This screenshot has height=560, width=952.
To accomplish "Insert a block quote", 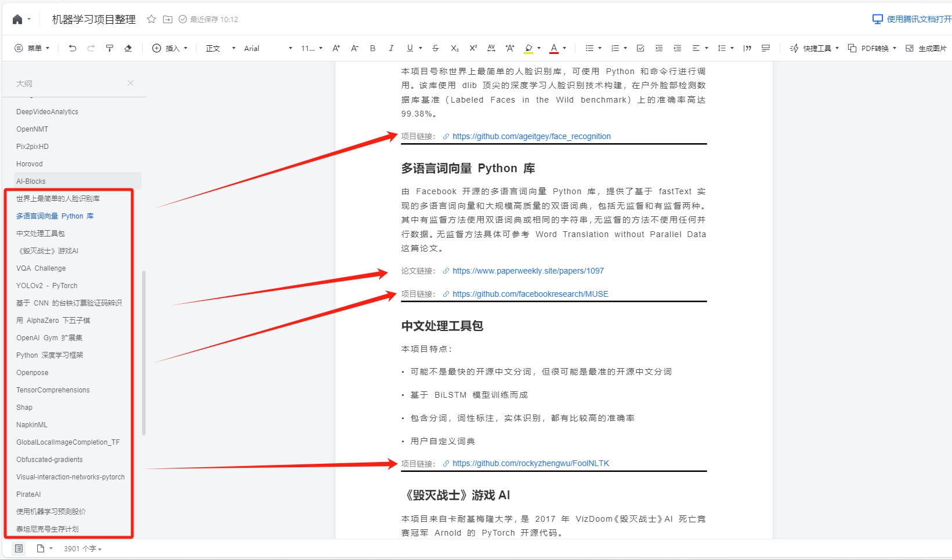I will pos(747,48).
